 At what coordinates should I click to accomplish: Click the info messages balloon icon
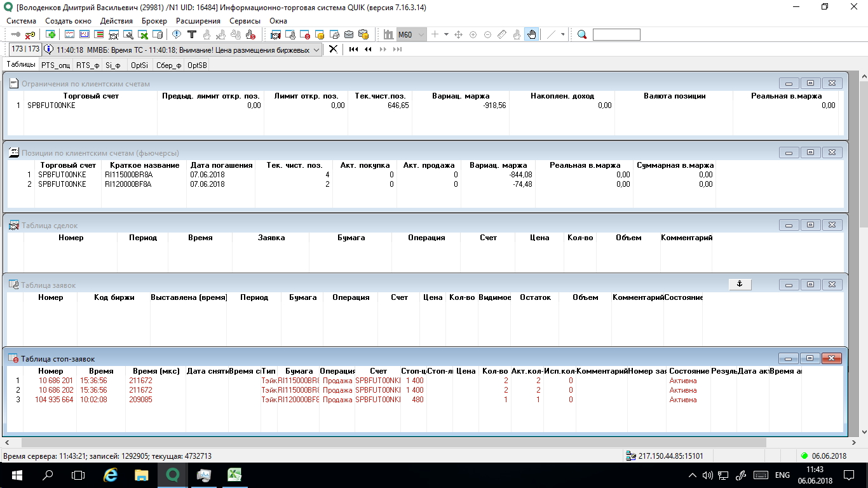pos(48,50)
